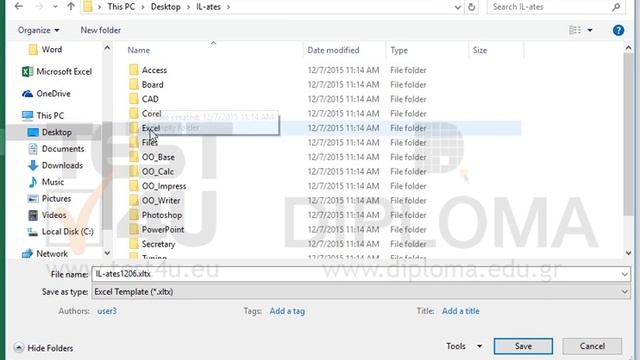Click the Save button
Screen dimensions: 640x360
[x=523, y=346]
